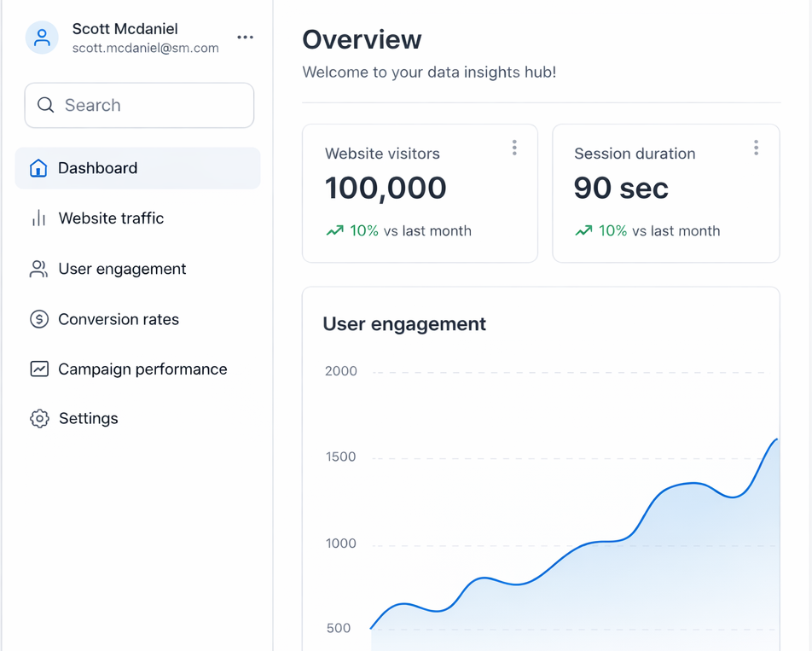Image resolution: width=812 pixels, height=651 pixels.
Task: Click the search magnifier icon
Action: [45, 105]
